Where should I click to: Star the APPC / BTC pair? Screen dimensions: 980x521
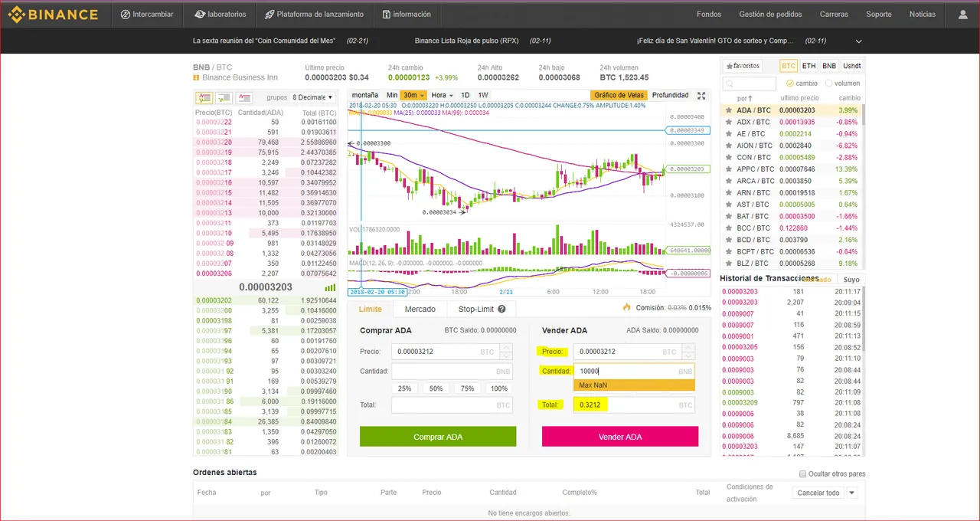pos(730,169)
